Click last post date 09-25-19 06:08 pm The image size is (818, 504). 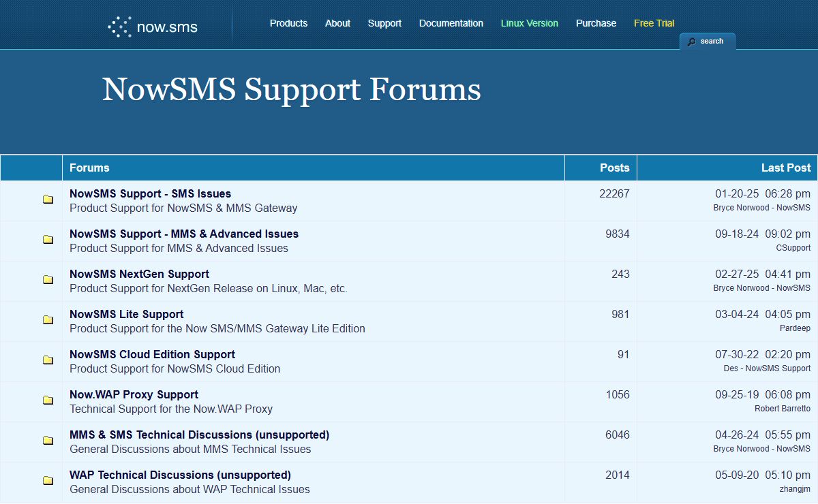pos(763,395)
